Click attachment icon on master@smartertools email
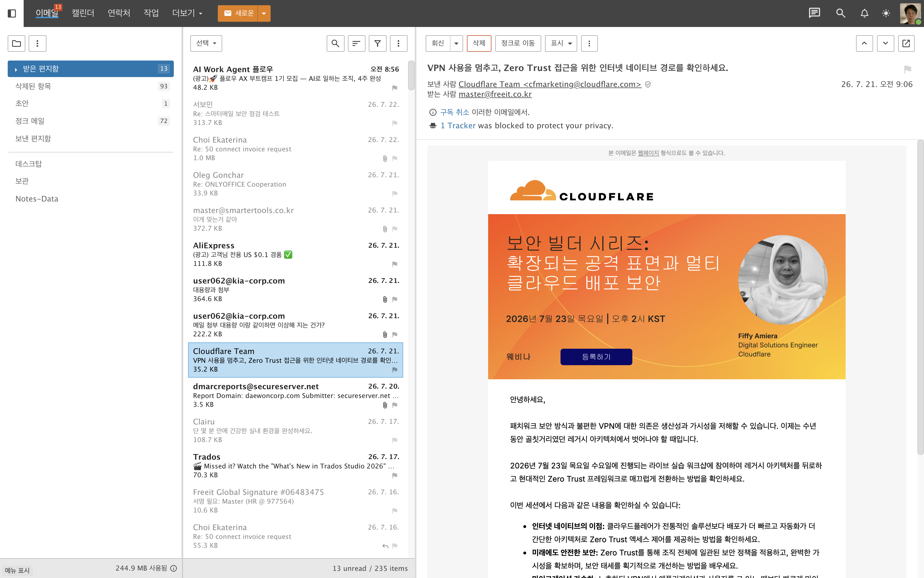Viewport: 924px width, 578px height. click(x=385, y=229)
